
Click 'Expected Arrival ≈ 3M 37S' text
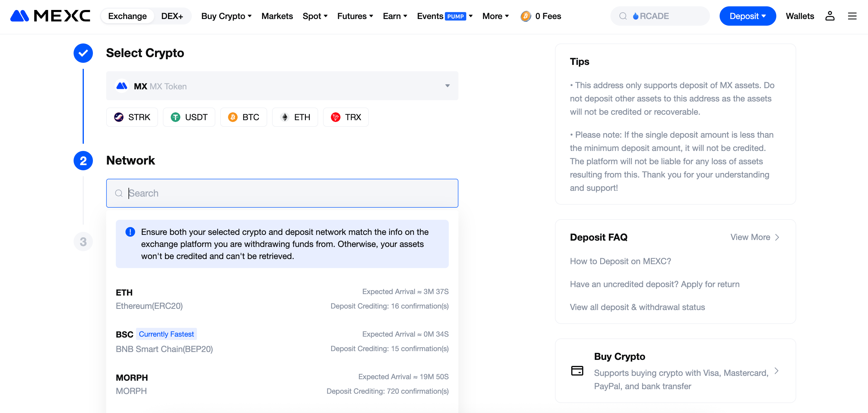pos(405,292)
